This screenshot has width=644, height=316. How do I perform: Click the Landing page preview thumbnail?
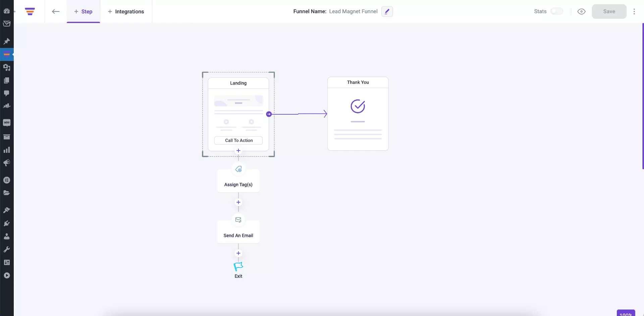(238, 113)
